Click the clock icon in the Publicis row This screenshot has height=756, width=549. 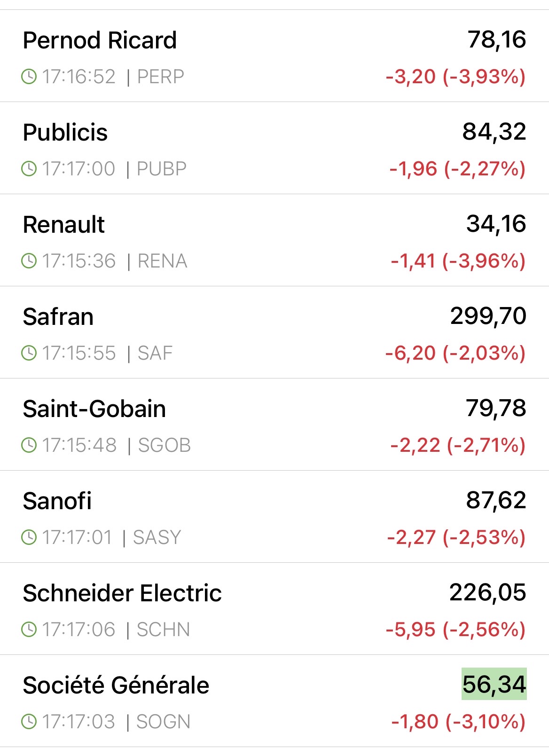click(29, 168)
